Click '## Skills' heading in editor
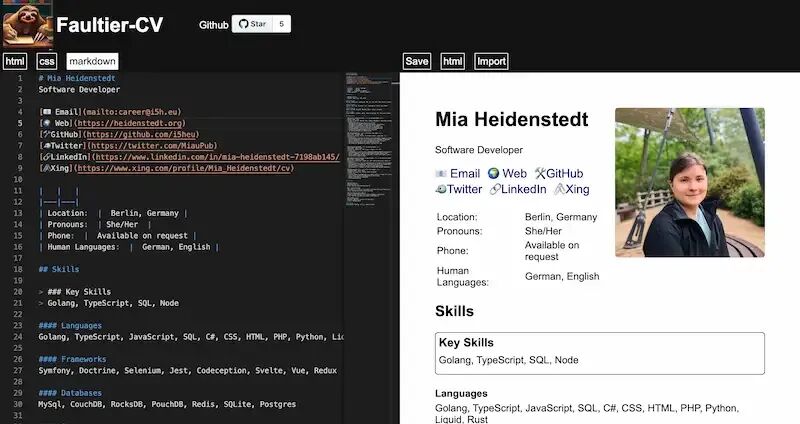The image size is (800, 424). click(59, 269)
